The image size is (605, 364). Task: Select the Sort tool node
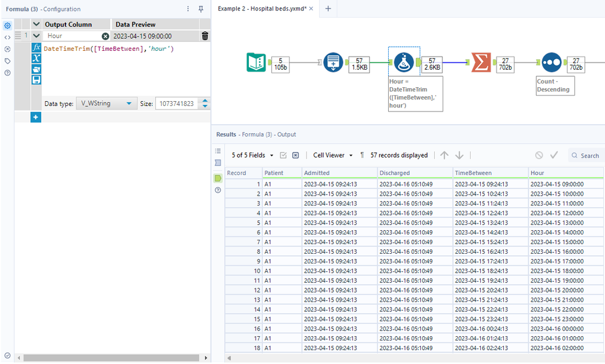[550, 62]
